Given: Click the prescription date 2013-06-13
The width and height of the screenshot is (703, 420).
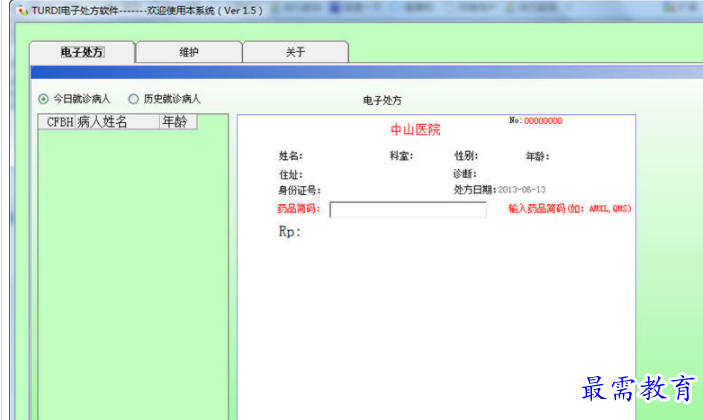Looking at the screenshot, I should pyautogui.click(x=522, y=190).
